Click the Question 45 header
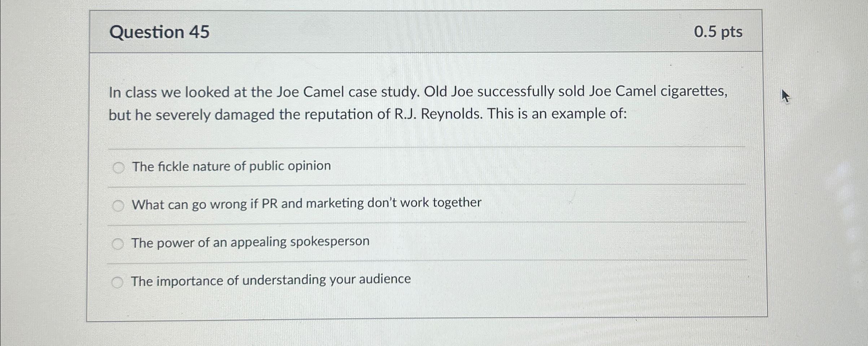Screen dimensions: 868x346 point(158,33)
